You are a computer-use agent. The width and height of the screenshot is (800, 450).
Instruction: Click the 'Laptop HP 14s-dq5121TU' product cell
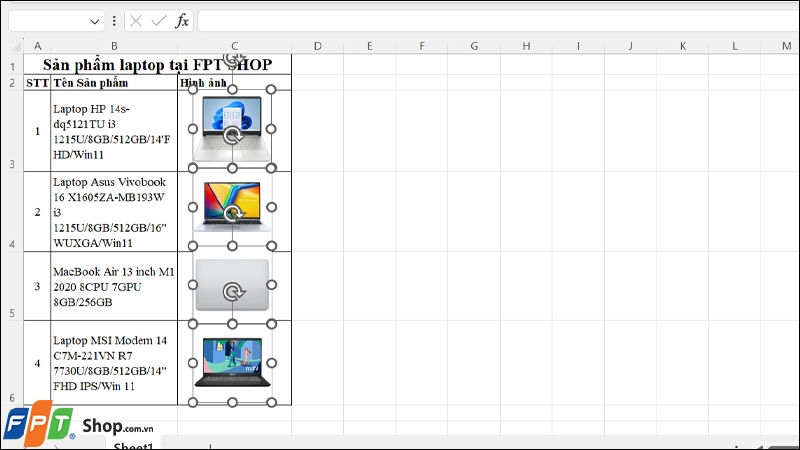tap(114, 131)
